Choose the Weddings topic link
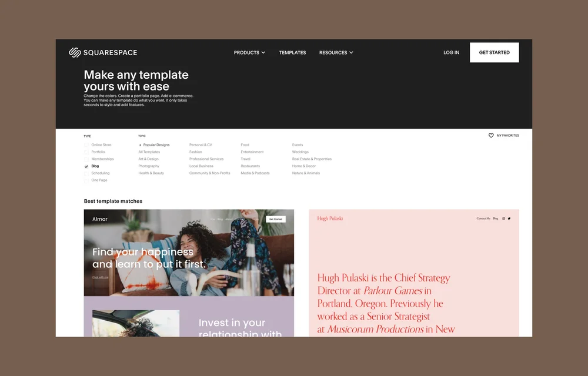This screenshot has height=376, width=588. 300,152
